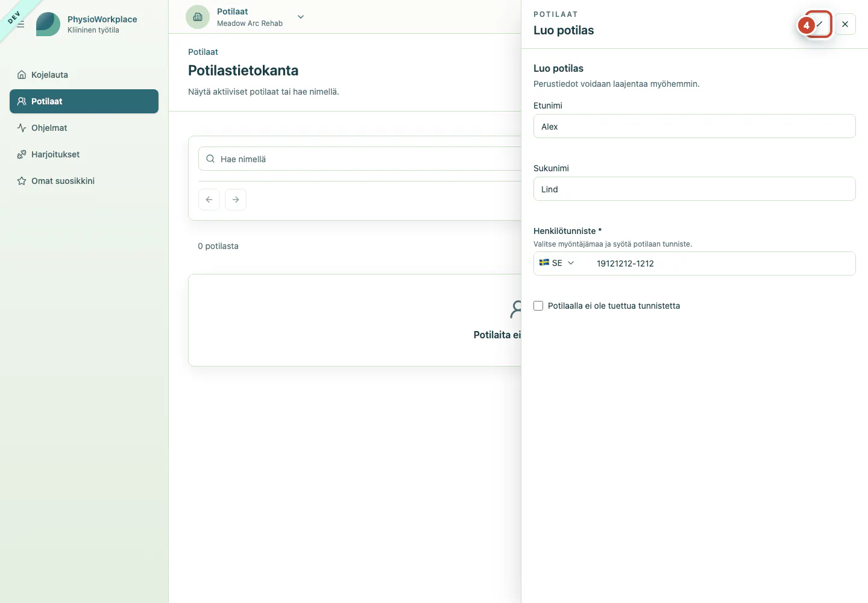Image resolution: width=868 pixels, height=603 pixels.
Task: Click the pencil edit button in panel header
Action: point(819,24)
